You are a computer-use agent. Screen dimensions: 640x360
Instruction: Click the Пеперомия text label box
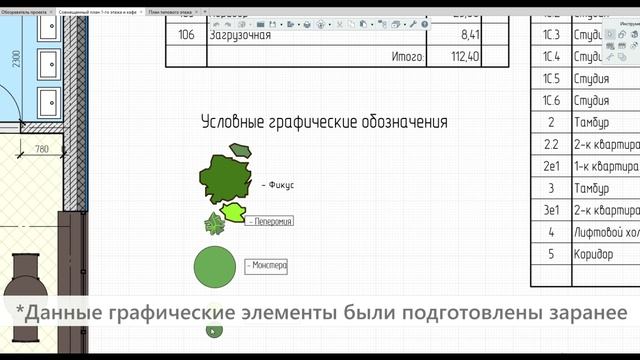coord(269,221)
